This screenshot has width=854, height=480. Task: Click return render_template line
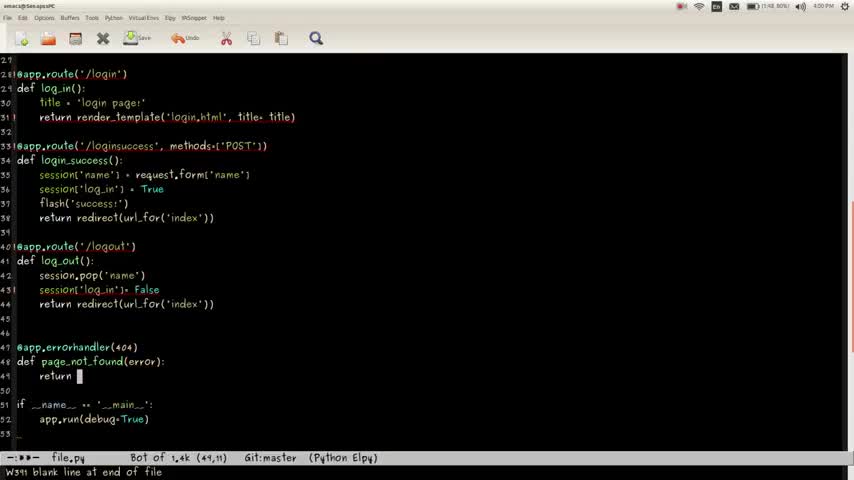point(167,117)
